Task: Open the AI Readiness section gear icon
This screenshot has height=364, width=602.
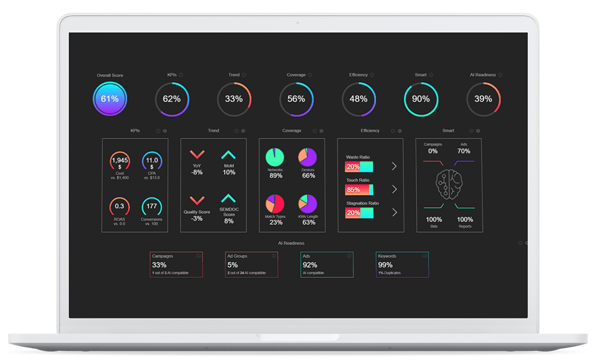Action: pos(526,243)
